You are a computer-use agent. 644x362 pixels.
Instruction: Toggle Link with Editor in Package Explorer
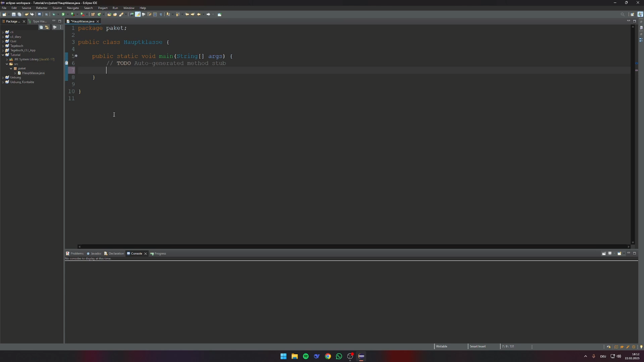pos(47,27)
